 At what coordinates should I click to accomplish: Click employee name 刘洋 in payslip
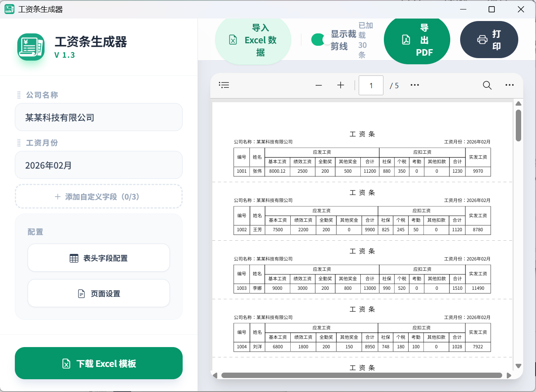257,347
